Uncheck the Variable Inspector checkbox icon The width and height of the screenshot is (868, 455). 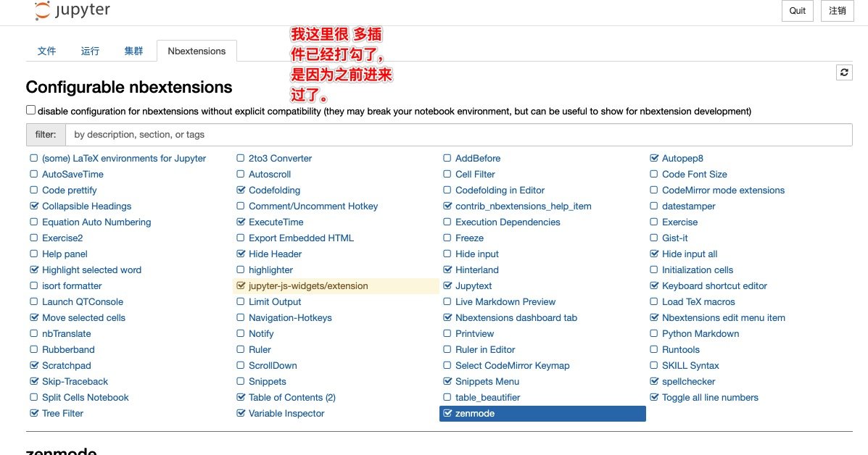click(x=240, y=413)
